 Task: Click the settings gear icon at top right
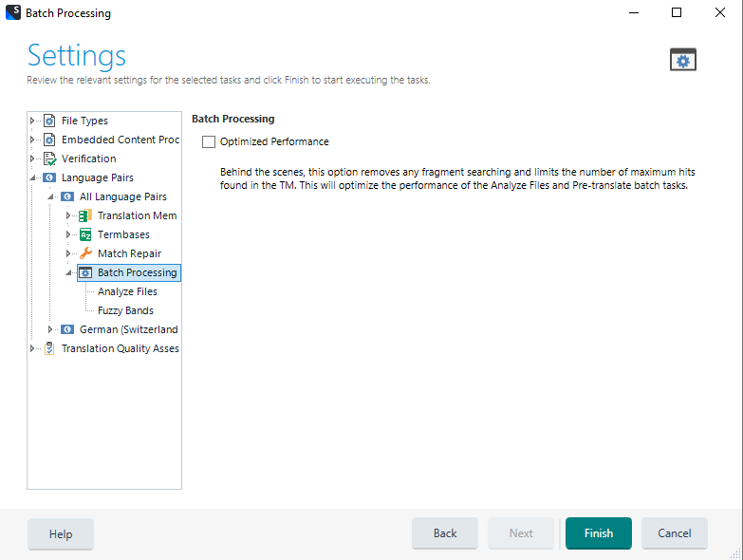tap(683, 60)
